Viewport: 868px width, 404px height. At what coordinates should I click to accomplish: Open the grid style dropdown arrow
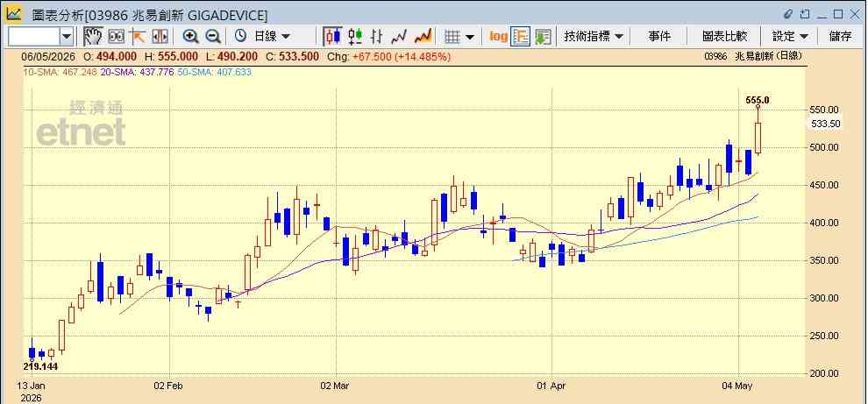469,37
